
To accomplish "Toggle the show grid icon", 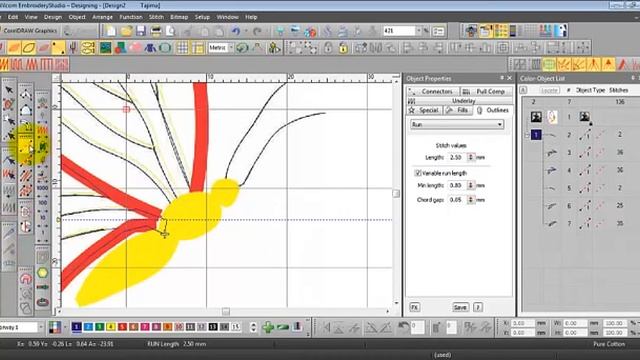I will [x=182, y=48].
